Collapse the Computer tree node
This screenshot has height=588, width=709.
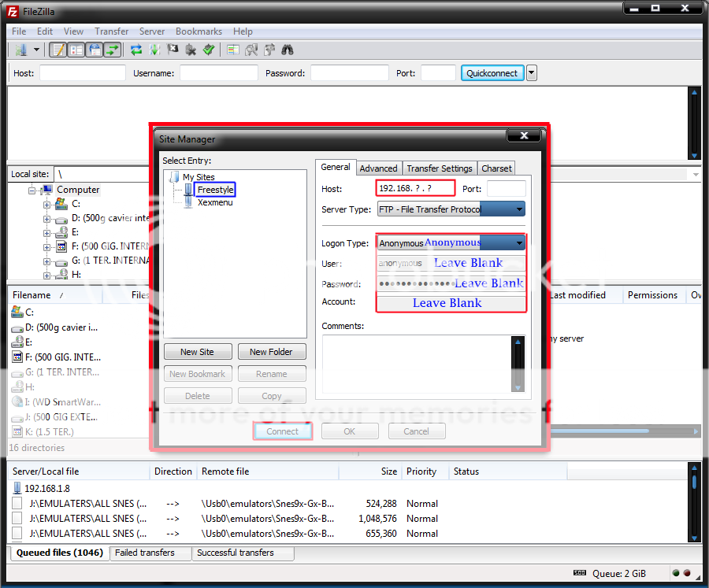click(x=32, y=190)
